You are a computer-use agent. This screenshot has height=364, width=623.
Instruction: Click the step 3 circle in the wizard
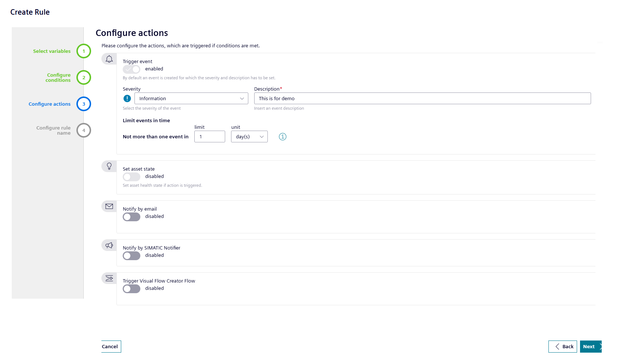coord(84,104)
